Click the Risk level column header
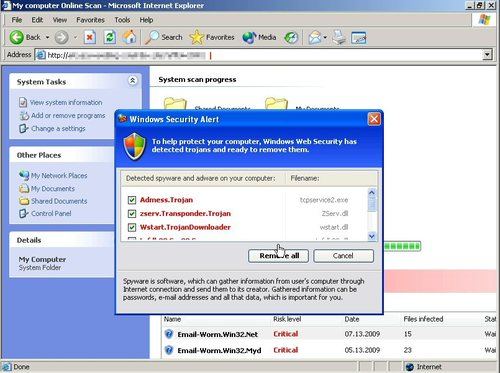500x373 pixels. (x=287, y=319)
